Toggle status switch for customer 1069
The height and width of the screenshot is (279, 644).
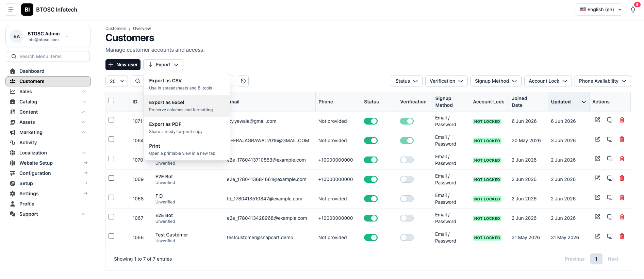click(x=371, y=179)
